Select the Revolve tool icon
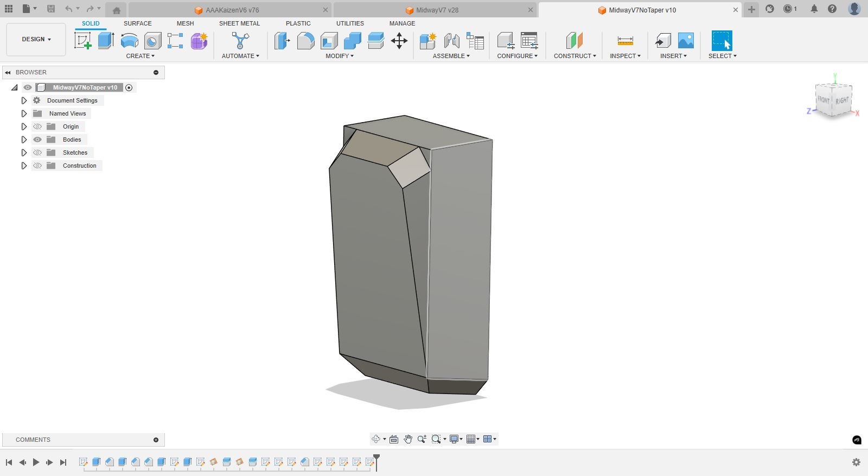Screen dimensions: 868x476 [x=129, y=41]
